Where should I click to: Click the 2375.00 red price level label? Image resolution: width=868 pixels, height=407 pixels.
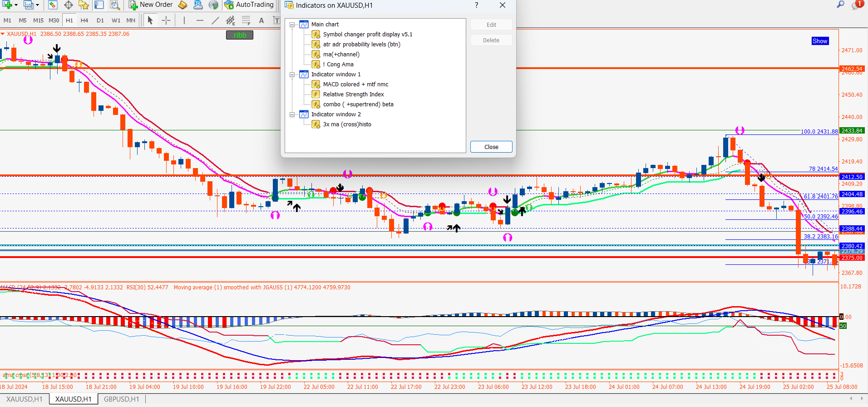pos(852,258)
